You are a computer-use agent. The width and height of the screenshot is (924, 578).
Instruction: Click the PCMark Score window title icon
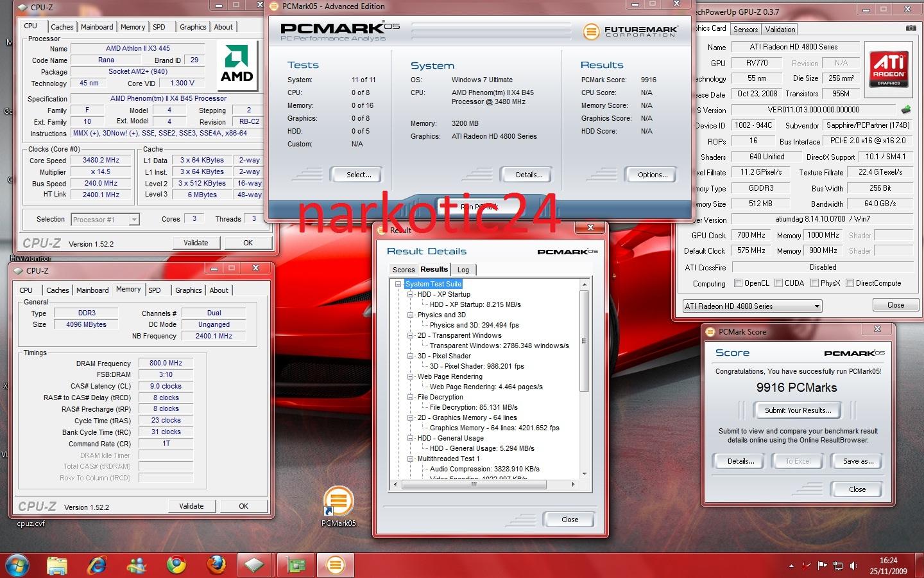(710, 332)
